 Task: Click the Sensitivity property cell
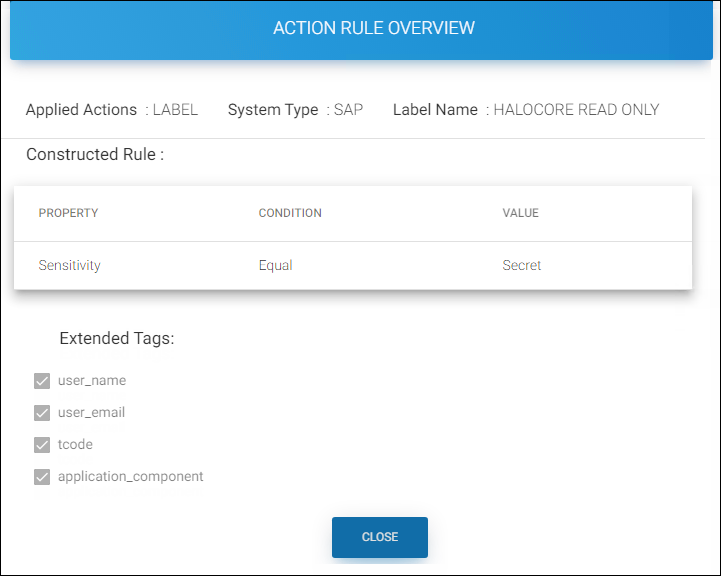(x=70, y=265)
